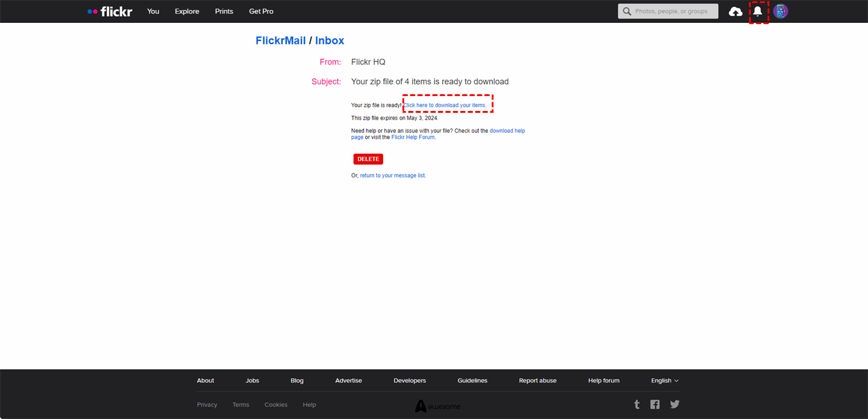Open the Cookies footer link
This screenshot has height=419, width=868.
point(276,405)
